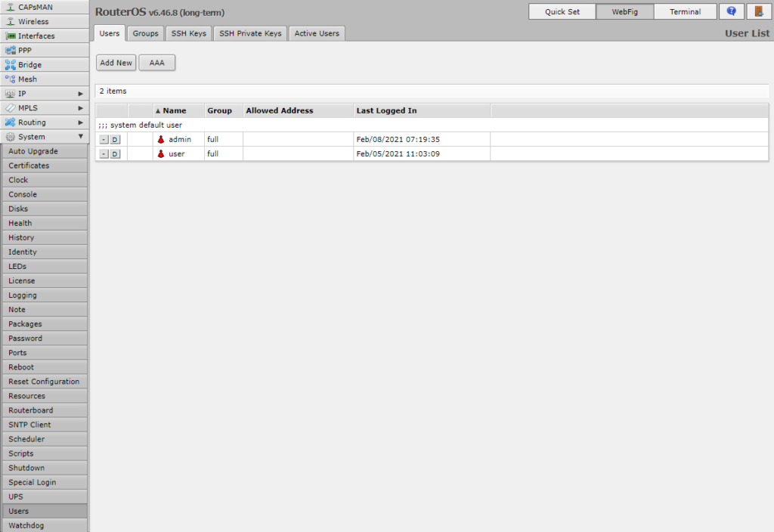The image size is (774, 532).
Task: Click the red user icon beside user
Action: pyautogui.click(x=161, y=154)
